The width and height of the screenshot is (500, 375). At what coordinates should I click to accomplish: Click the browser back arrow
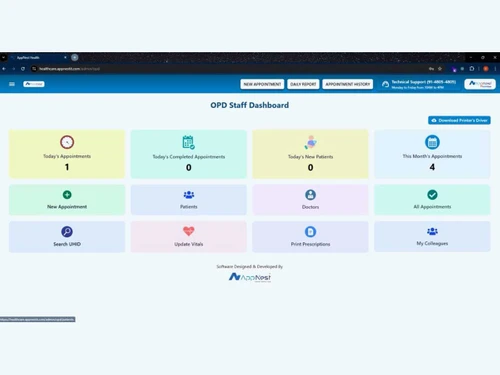point(4,69)
